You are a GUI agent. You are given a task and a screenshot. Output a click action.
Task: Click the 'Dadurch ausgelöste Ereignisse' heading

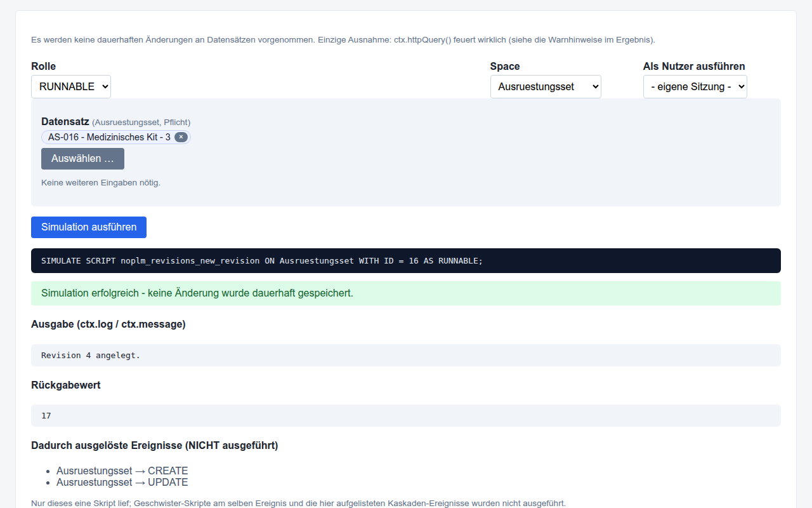(x=155, y=446)
